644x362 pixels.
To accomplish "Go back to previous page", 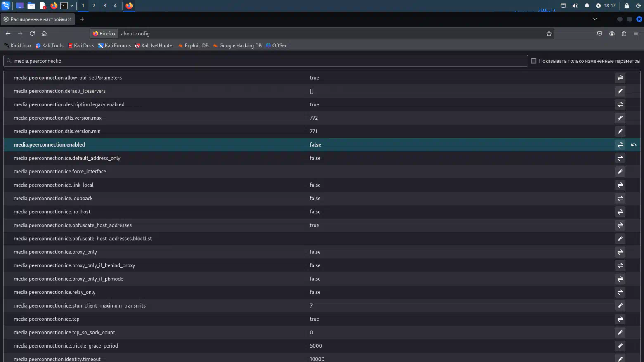I will point(8,34).
